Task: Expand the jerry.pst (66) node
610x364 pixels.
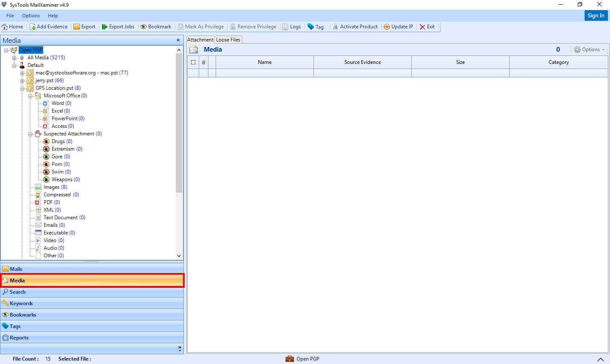Action: tap(22, 80)
